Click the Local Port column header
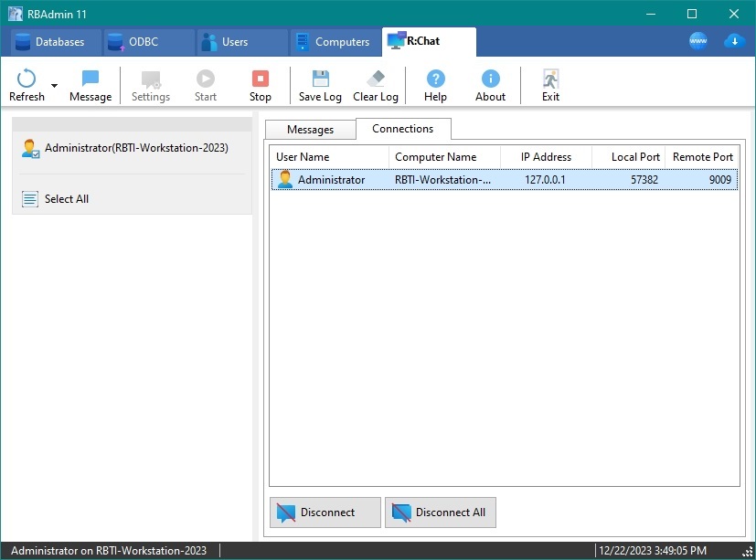Screen dimensions: 756x560 pos(628,157)
